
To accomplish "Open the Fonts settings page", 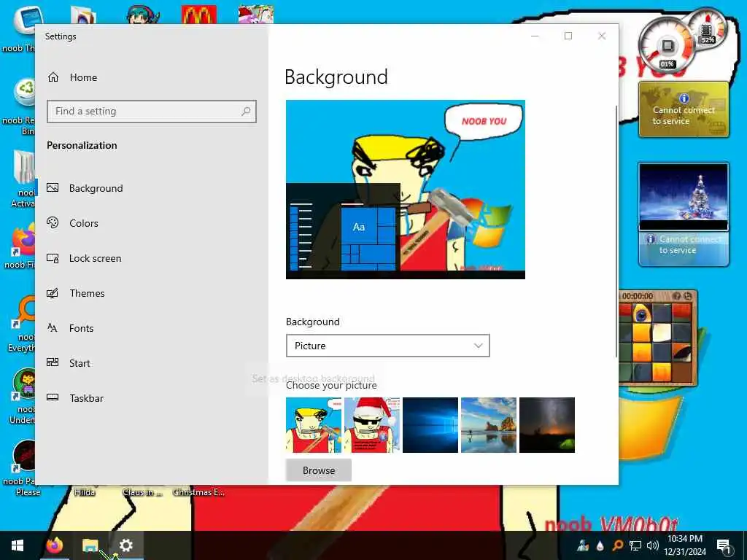I will (81, 328).
